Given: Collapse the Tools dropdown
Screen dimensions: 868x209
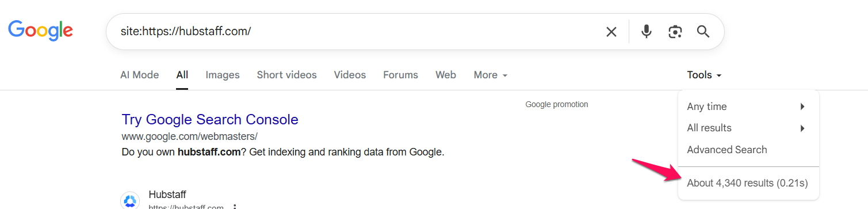Looking at the screenshot, I should point(704,75).
